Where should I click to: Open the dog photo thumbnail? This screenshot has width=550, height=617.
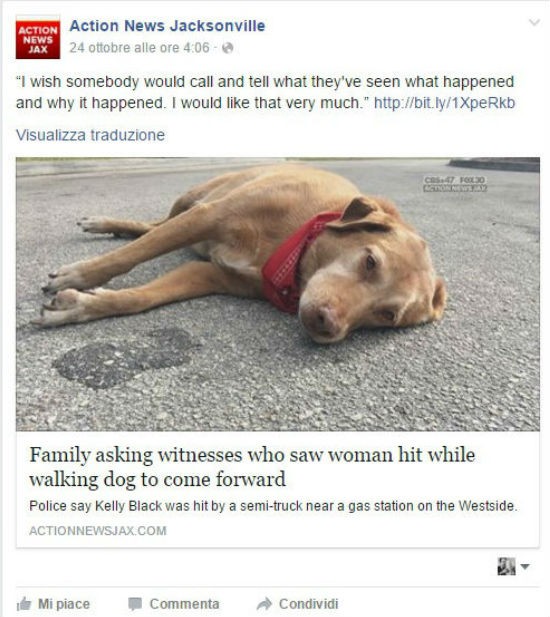[x=278, y=294]
